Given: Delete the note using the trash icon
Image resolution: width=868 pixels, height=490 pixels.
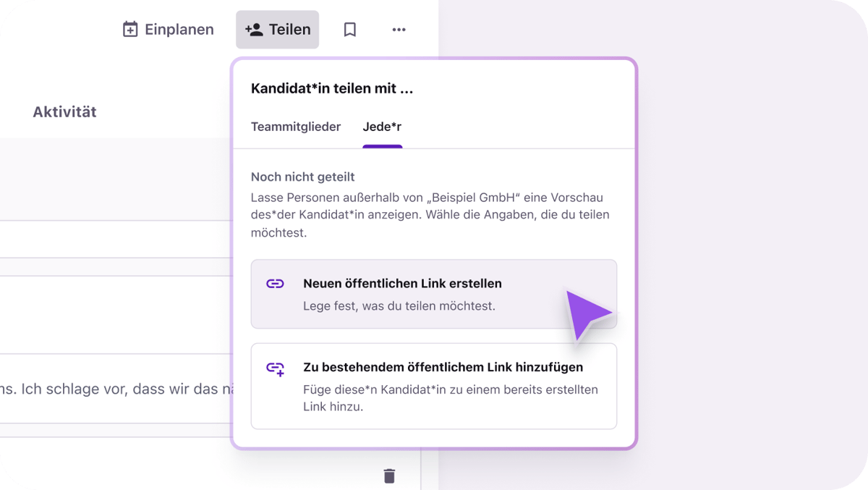Looking at the screenshot, I should [x=389, y=476].
